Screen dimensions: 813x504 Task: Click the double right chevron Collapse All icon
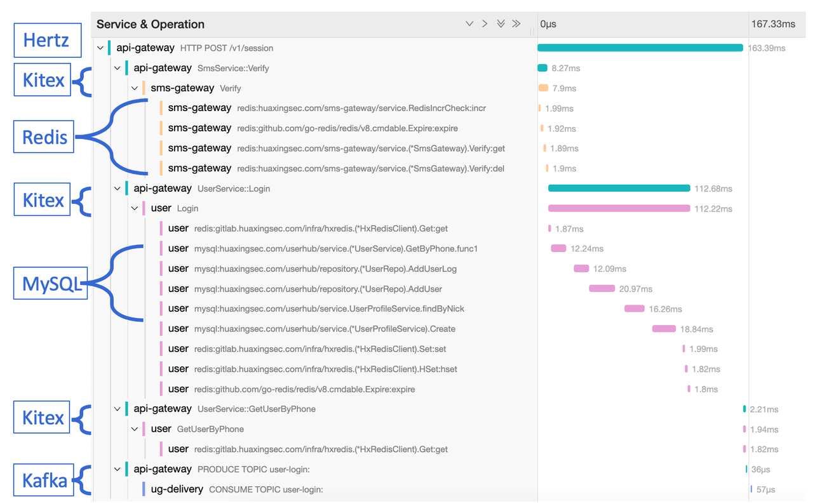(516, 24)
